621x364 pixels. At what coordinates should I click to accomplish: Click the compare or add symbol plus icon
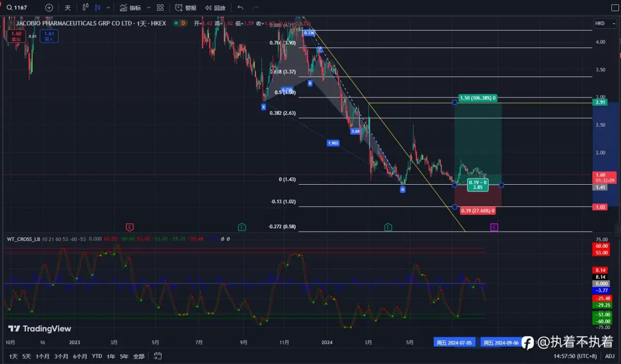tap(49, 8)
